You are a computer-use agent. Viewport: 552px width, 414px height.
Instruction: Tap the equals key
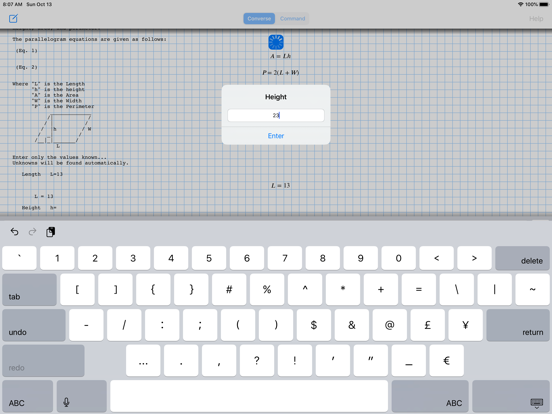419,290
